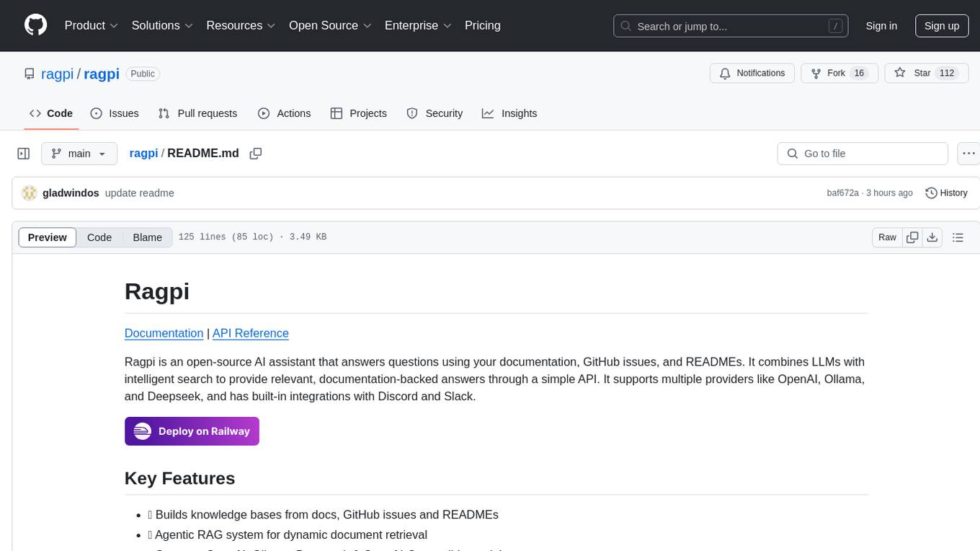Click the ragpi breadcrumb folder link
This screenshot has width=980, height=551.
click(143, 153)
